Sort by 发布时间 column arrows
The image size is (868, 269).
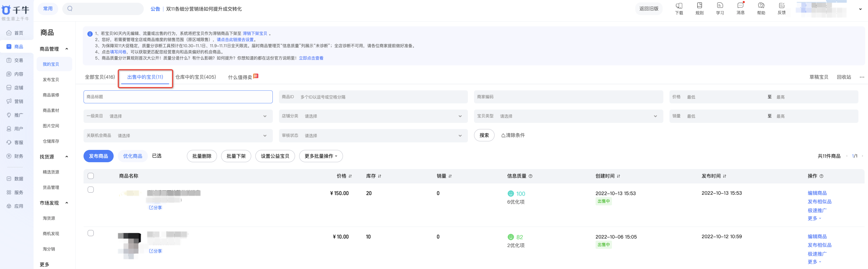pos(725,176)
